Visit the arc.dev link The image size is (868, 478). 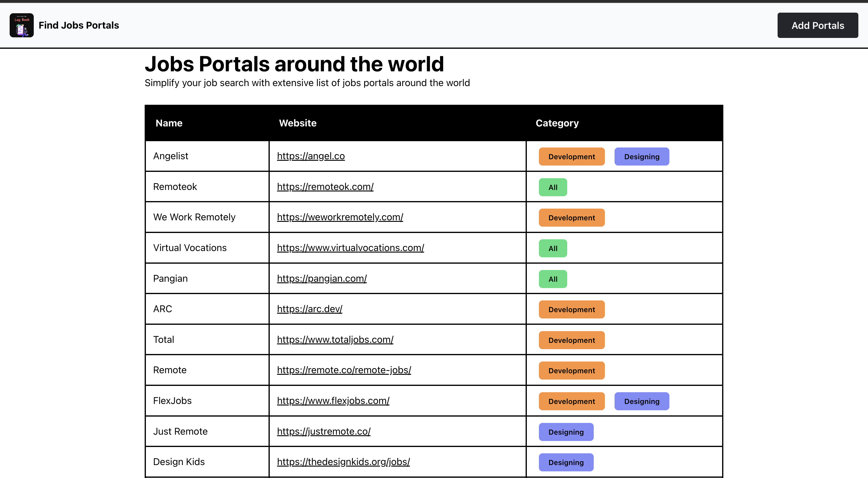pyautogui.click(x=309, y=309)
